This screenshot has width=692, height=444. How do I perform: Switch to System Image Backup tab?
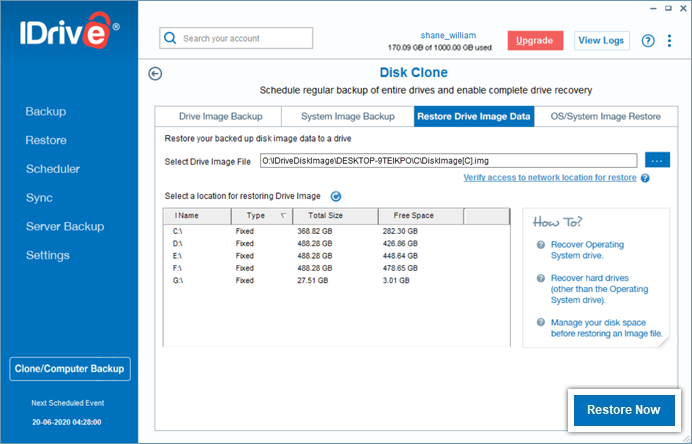(348, 117)
